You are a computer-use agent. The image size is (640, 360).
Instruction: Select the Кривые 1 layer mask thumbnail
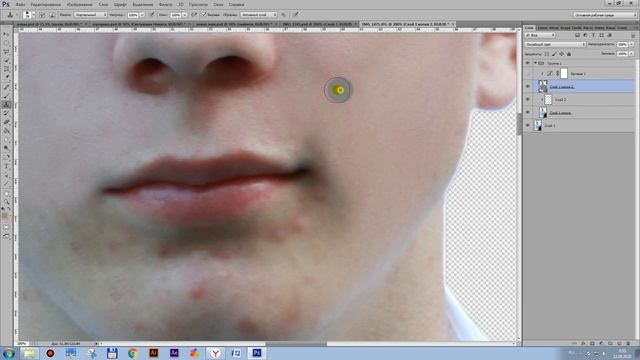(564, 73)
